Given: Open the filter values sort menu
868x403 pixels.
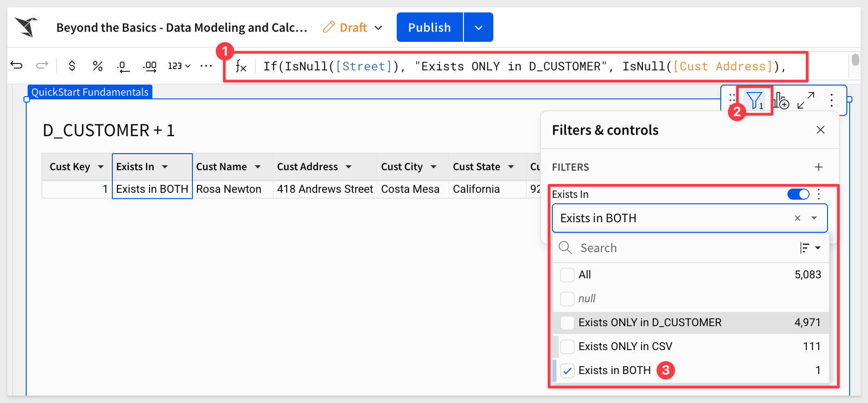Looking at the screenshot, I should click(x=810, y=248).
